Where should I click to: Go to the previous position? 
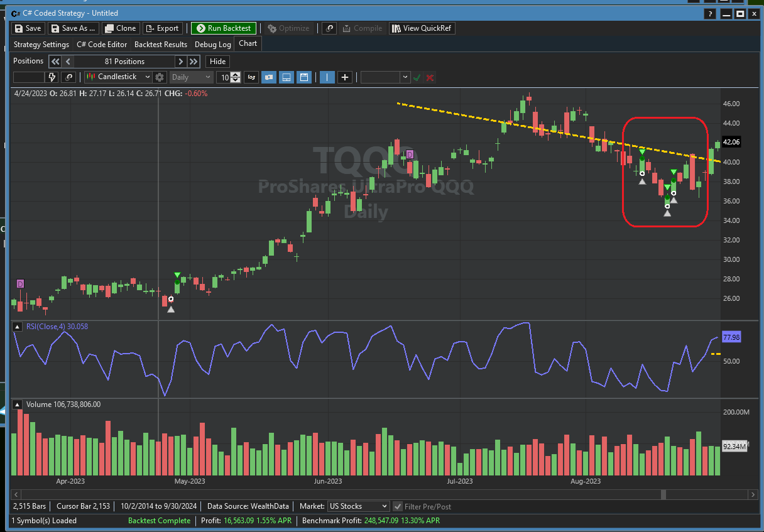tap(68, 62)
